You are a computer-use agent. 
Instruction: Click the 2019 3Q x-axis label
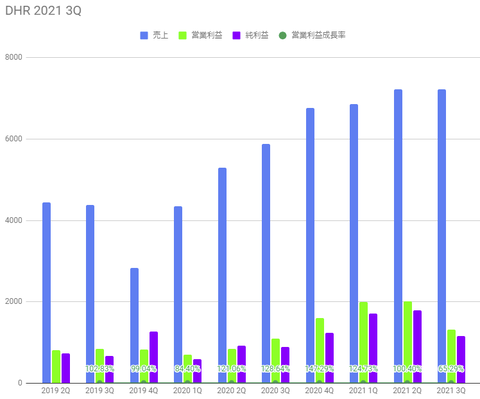pos(100,390)
